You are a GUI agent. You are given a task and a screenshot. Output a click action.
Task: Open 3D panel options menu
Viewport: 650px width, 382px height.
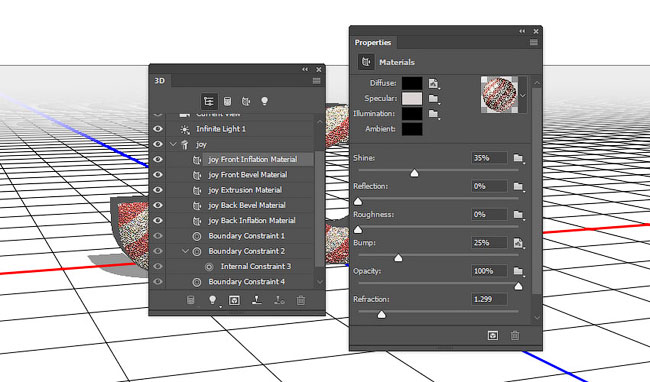click(316, 81)
